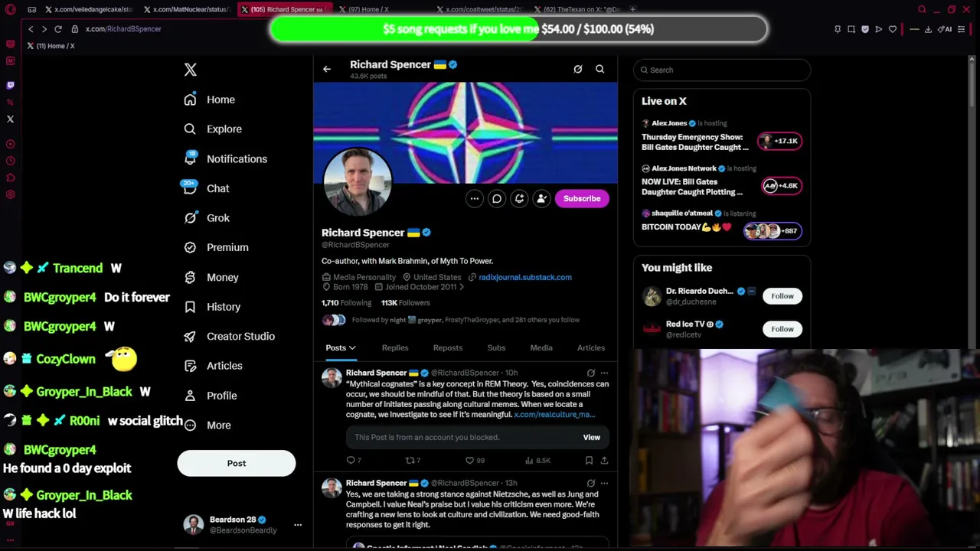This screenshot has width=980, height=551.
Task: Follow Red Ice TV
Action: click(782, 329)
